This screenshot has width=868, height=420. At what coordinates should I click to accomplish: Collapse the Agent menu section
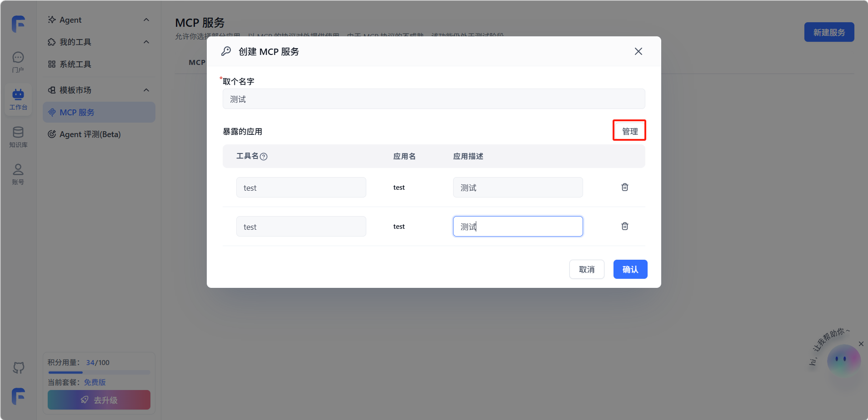point(146,20)
